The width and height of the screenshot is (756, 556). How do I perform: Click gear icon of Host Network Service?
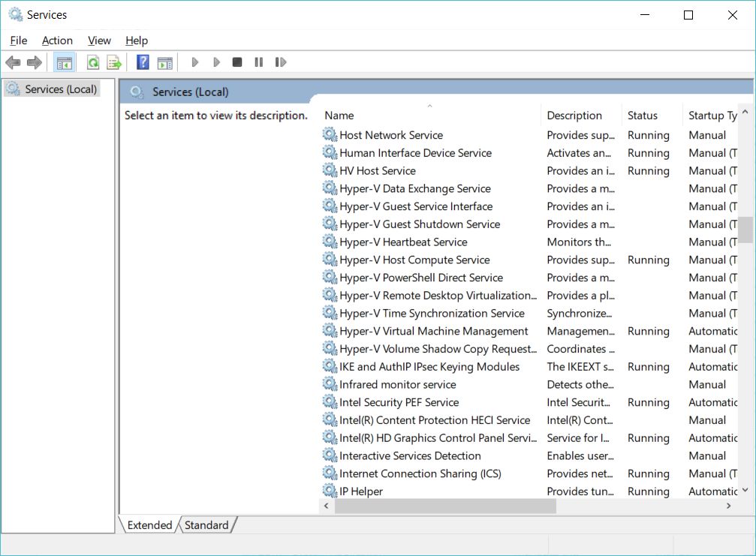330,134
